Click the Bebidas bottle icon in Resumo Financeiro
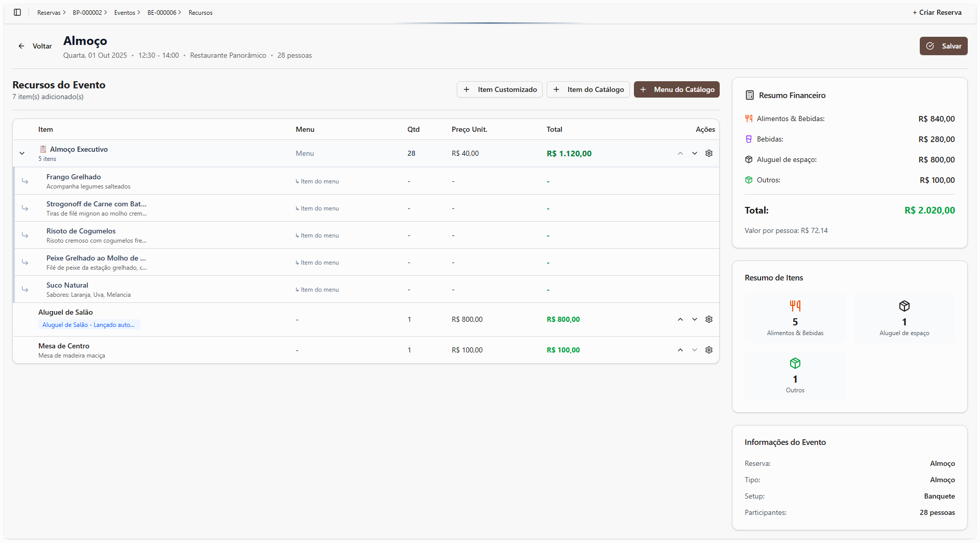 pyautogui.click(x=748, y=138)
